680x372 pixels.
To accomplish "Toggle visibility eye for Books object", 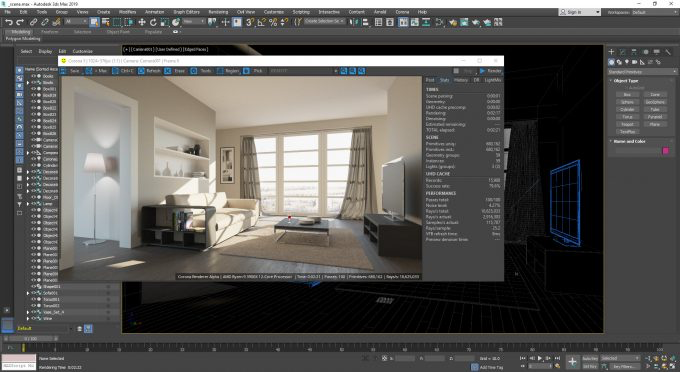I will [33, 76].
